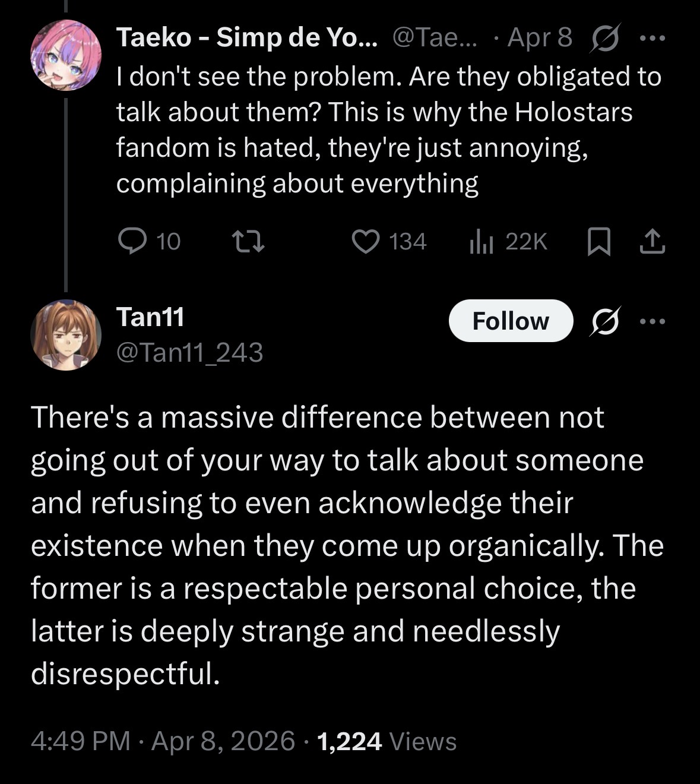Open view analytics showing 22K

point(508,241)
